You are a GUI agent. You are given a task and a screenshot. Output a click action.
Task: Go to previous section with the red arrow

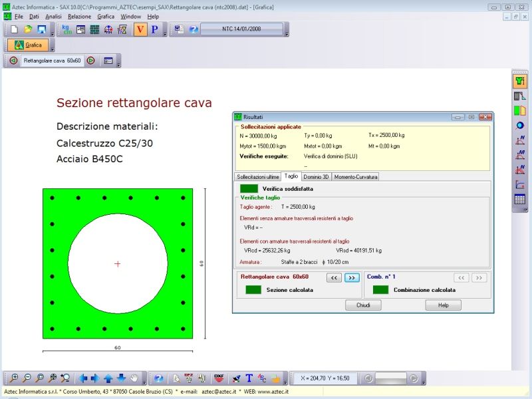[13, 61]
